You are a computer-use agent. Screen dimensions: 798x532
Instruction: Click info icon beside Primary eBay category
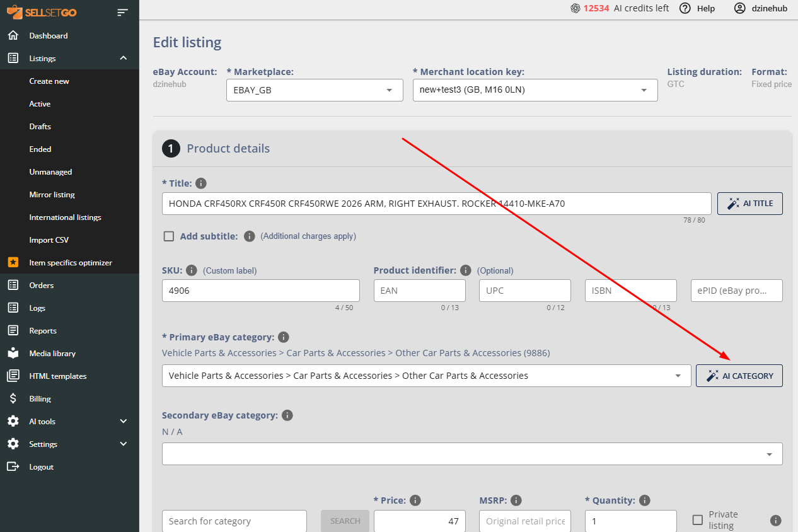284,337
